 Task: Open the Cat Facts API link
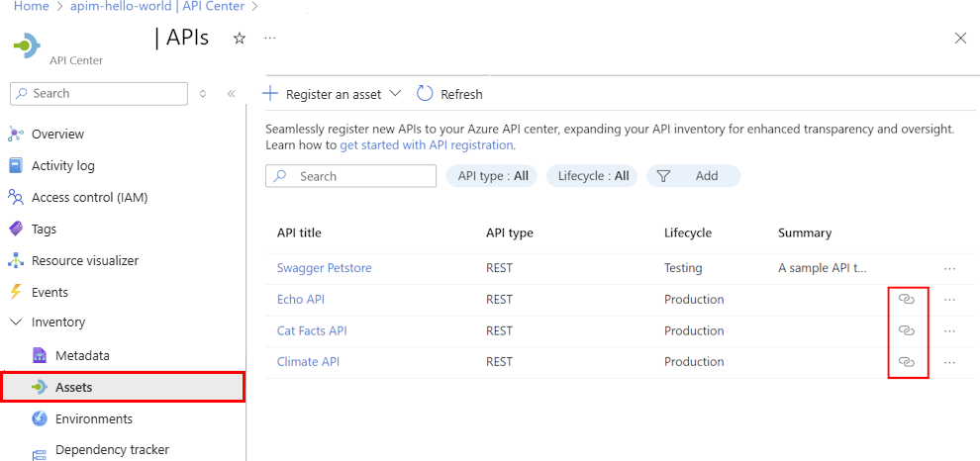312,330
